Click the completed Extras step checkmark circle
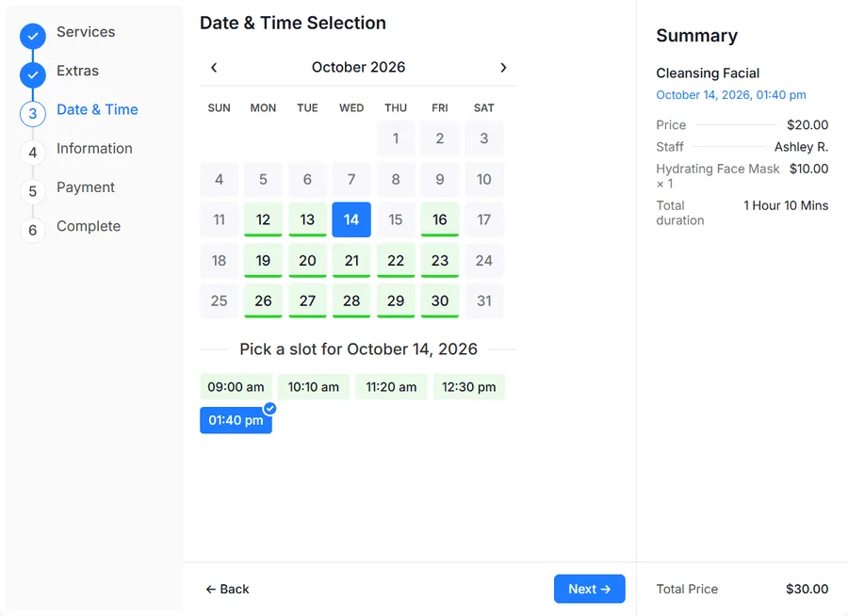The height and width of the screenshot is (616, 848). click(x=33, y=75)
